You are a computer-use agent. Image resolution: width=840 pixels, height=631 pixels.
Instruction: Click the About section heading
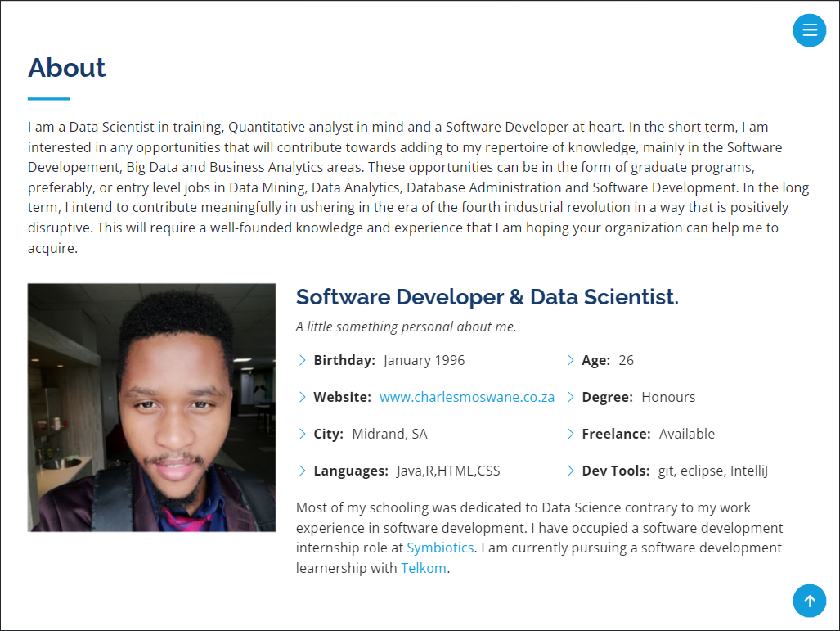click(67, 68)
